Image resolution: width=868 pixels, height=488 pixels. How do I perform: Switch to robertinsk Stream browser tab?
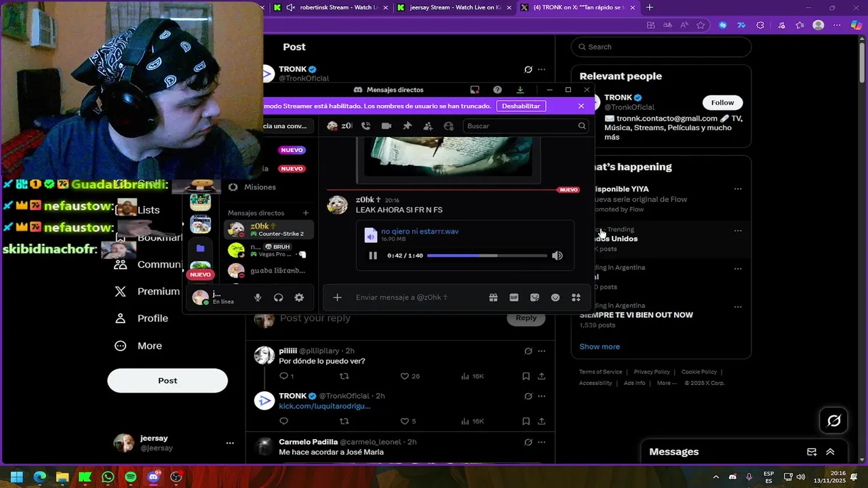(x=331, y=7)
